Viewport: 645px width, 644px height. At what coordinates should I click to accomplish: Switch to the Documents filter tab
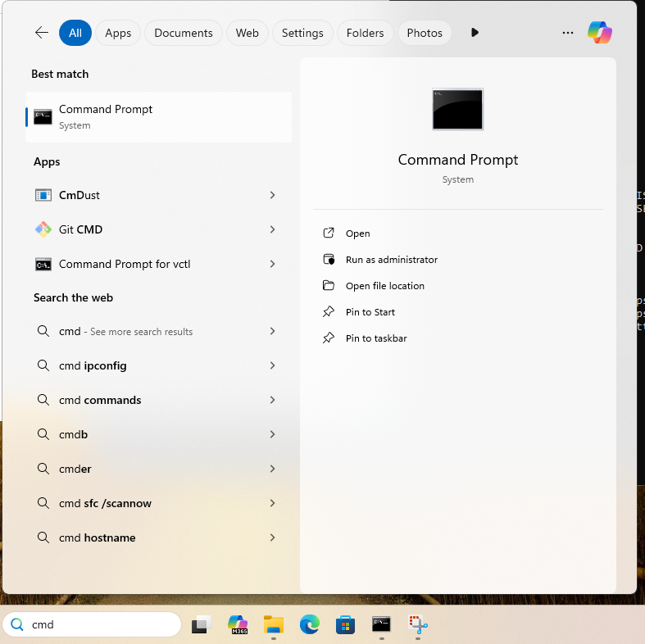click(x=183, y=33)
